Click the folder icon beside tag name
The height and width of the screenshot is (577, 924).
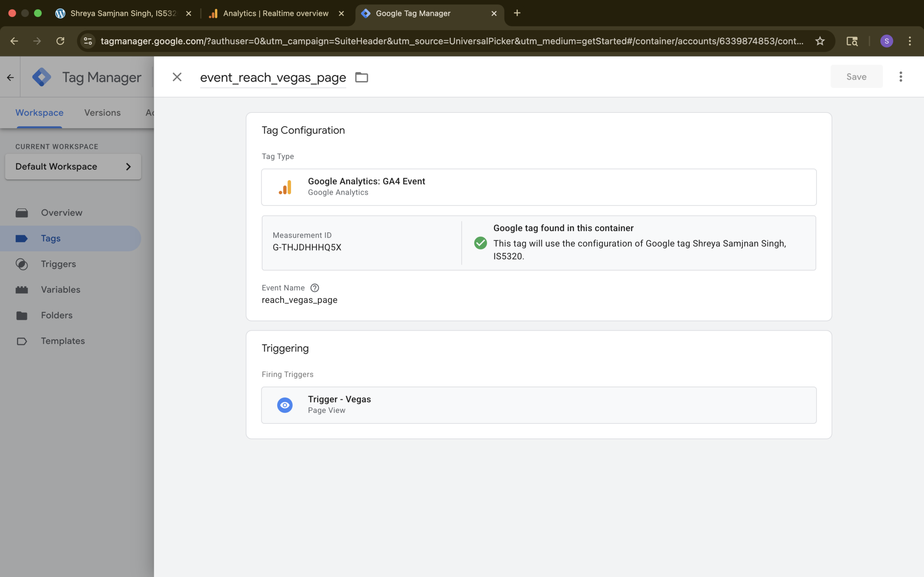point(361,77)
